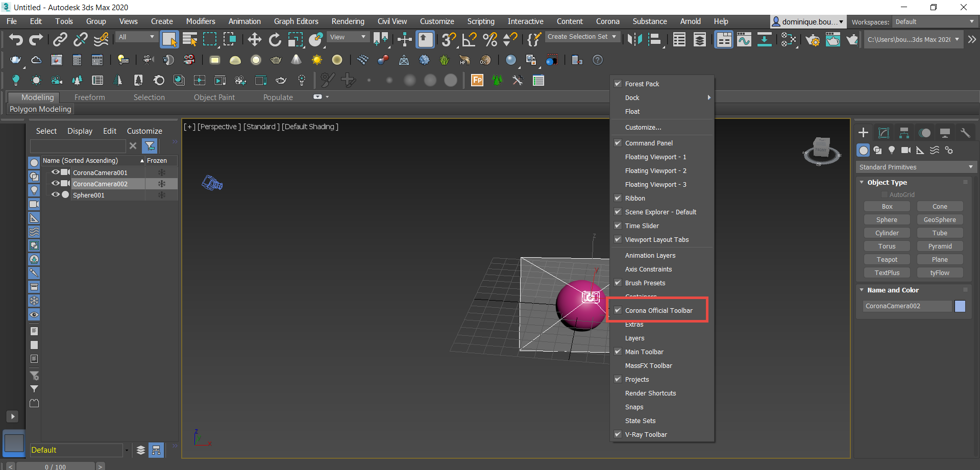Screen dimensions: 980x470
Task: Open the Dock submenu in context menu
Action: click(662, 97)
